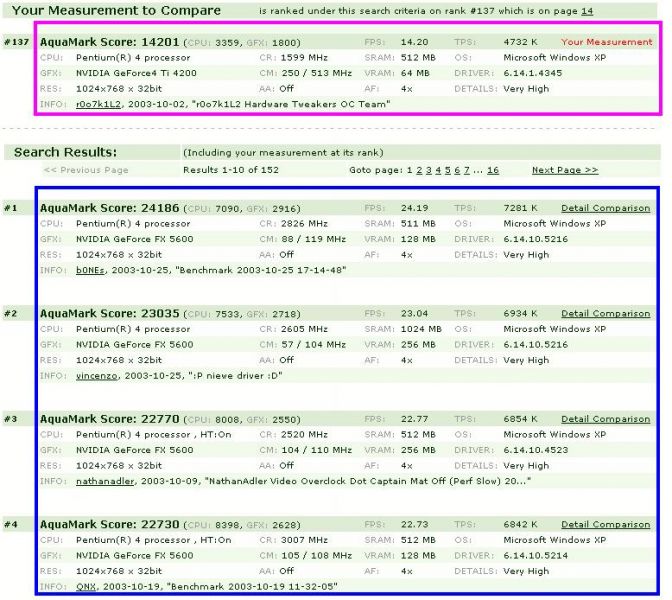
Task: Go to results page 5
Action: click(x=447, y=170)
